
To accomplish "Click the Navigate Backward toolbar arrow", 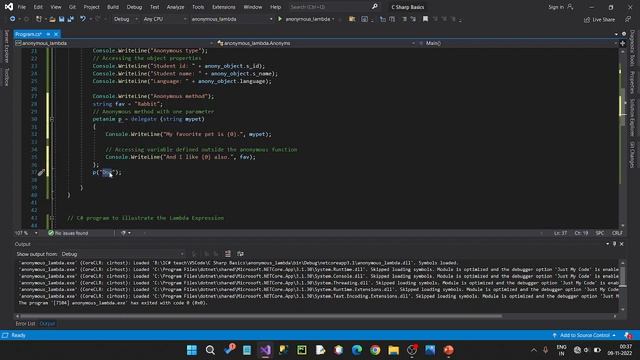I will tap(12, 19).
